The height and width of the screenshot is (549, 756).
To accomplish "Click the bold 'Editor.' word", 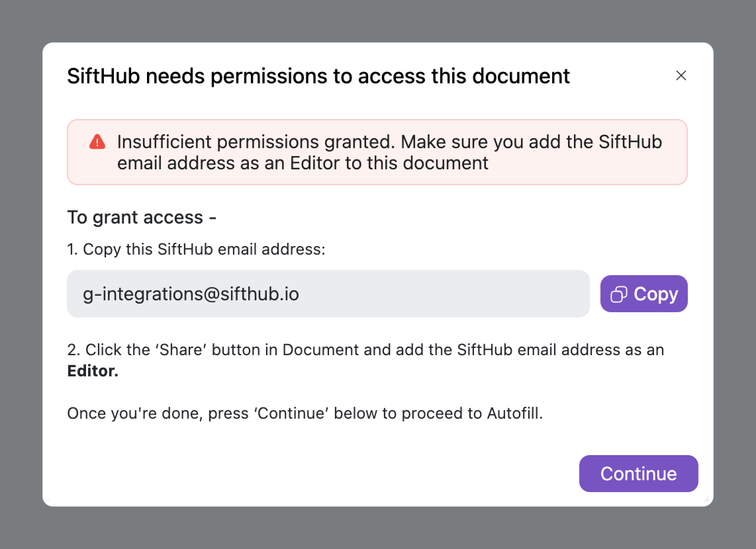I will pos(93,371).
